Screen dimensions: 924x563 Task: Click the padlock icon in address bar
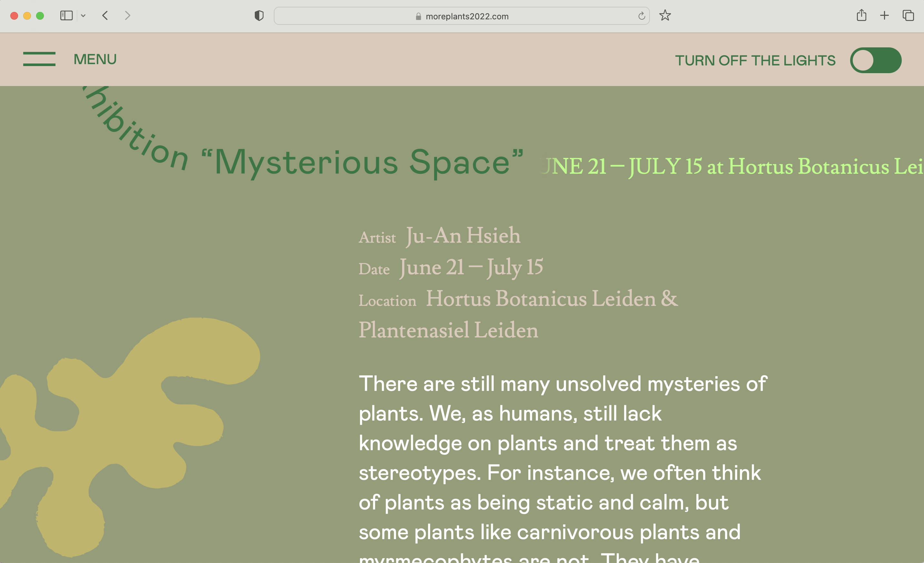coord(419,16)
